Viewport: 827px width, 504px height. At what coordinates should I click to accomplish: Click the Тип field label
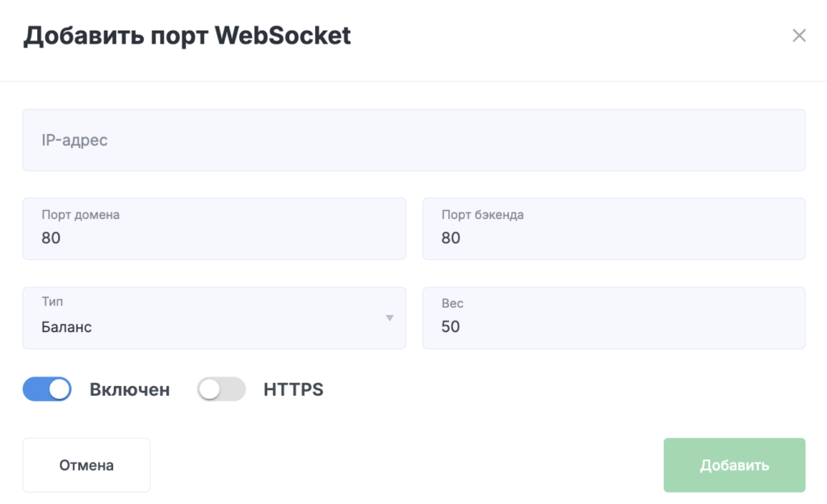click(x=52, y=303)
